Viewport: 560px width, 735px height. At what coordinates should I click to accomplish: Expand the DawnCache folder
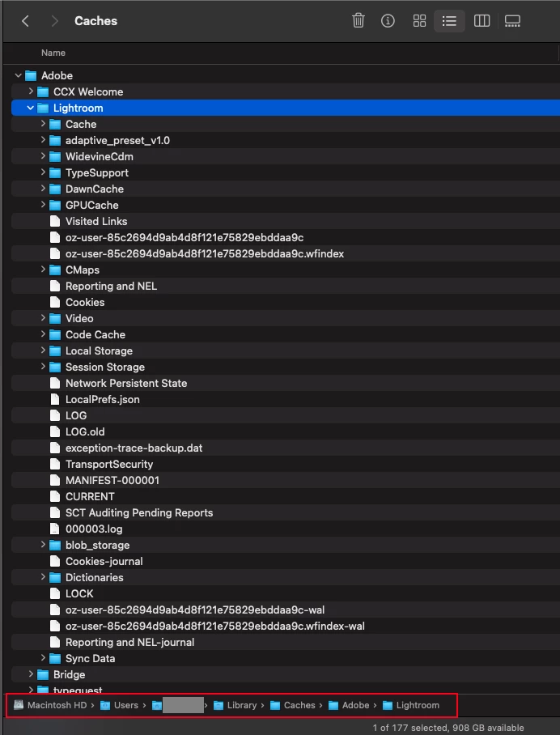pos(43,188)
